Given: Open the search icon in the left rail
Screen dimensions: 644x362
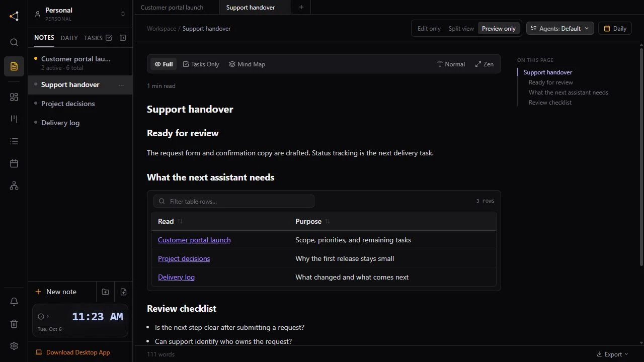Looking at the screenshot, I should [x=14, y=42].
